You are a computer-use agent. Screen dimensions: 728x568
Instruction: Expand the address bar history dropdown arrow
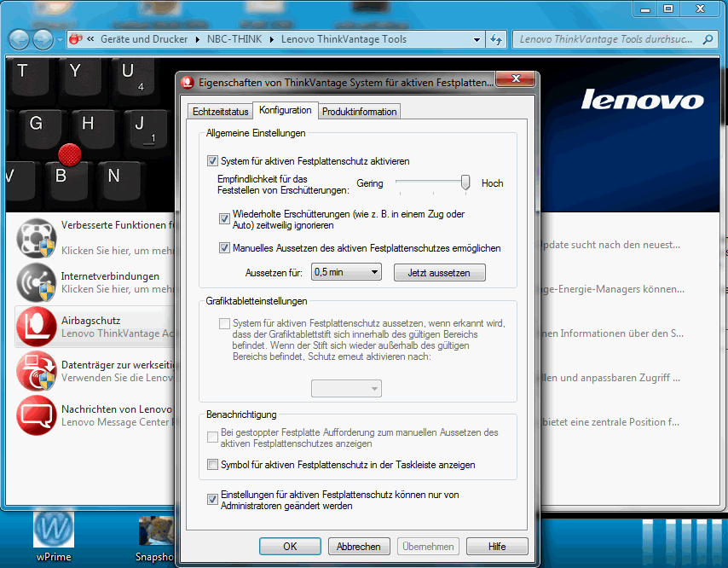click(x=477, y=39)
